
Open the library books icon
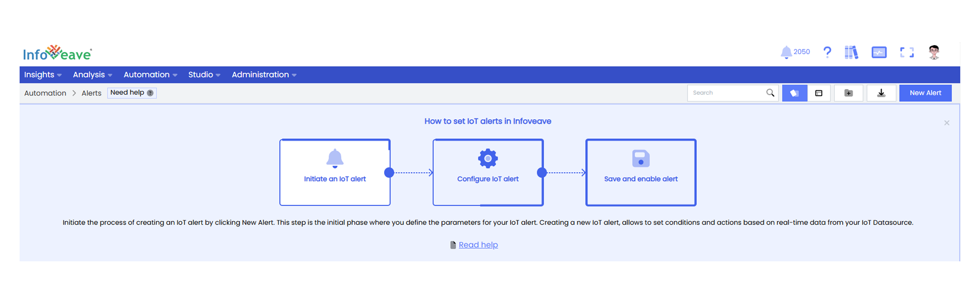pos(851,52)
